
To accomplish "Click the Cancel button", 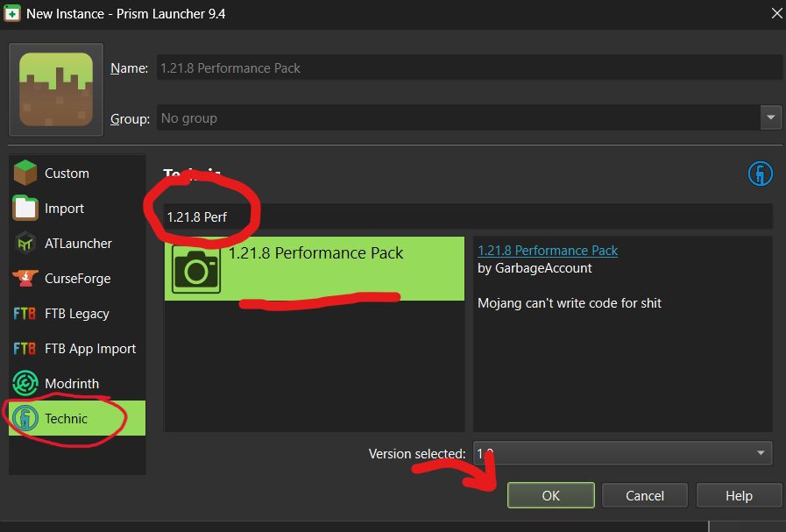I will 645,495.
